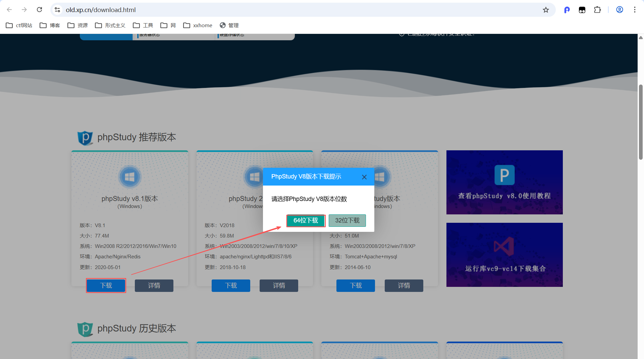
Task: Open the ctf网站 bookmark folder
Action: pyautogui.click(x=19, y=25)
